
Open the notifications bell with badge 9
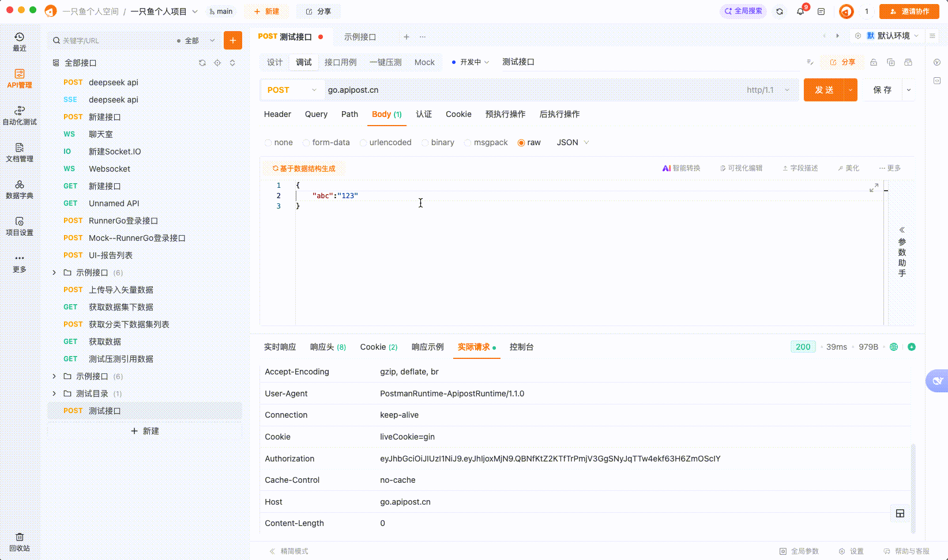(800, 11)
